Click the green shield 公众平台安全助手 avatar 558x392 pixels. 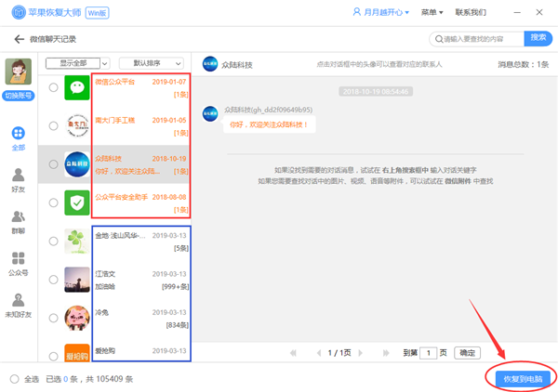click(x=77, y=203)
